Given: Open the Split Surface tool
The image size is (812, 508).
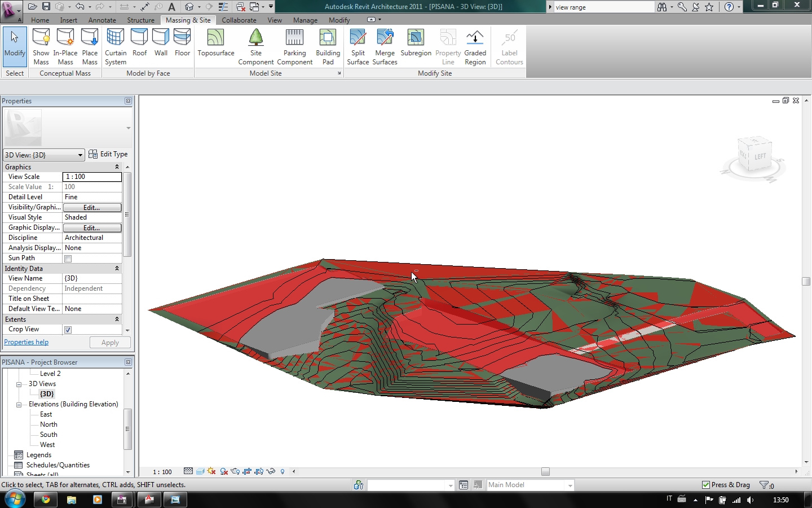Looking at the screenshot, I should click(x=358, y=45).
